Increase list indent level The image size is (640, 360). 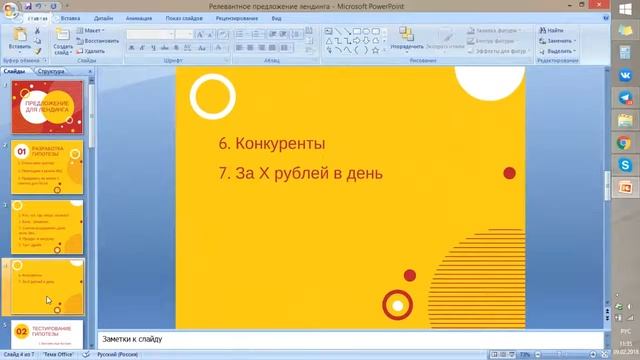click(283, 34)
